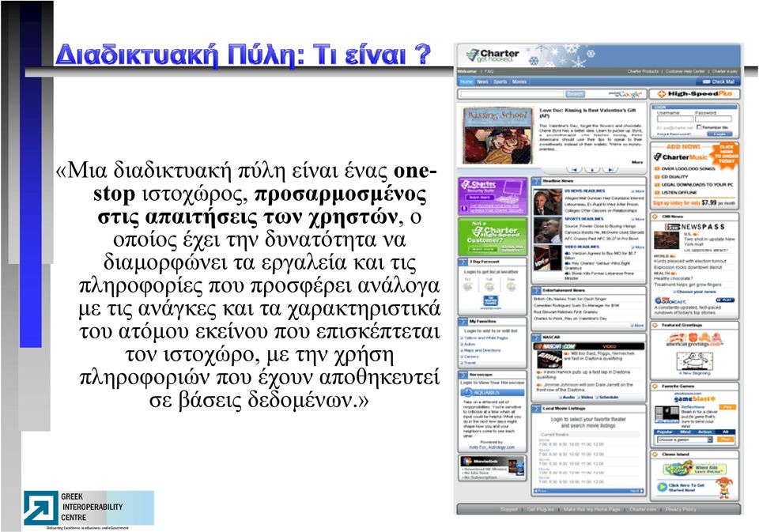Image resolution: width=759 pixels, height=532 pixels.
Task: Click the Quickcast Play button
Action: pyautogui.click(x=725, y=300)
